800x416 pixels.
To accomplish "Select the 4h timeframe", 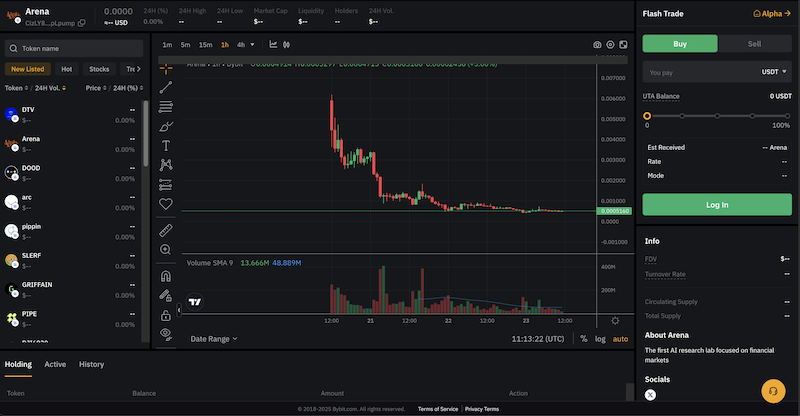I will point(241,45).
